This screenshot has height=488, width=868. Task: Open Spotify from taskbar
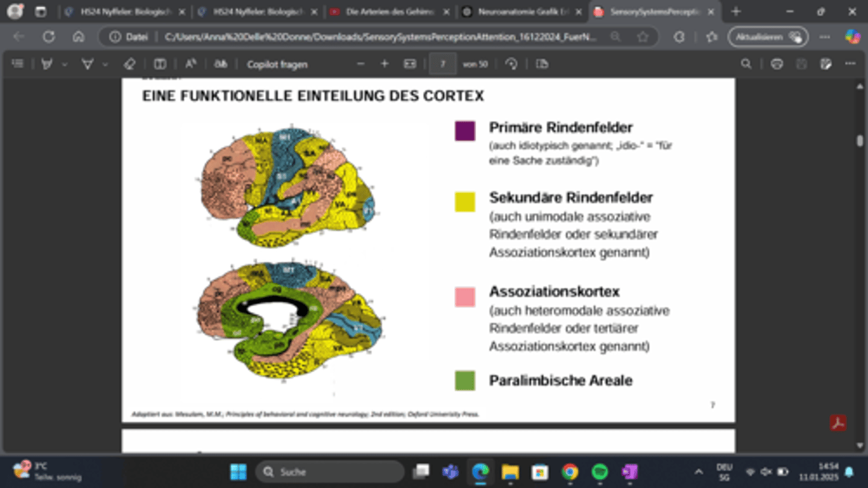tap(600, 471)
